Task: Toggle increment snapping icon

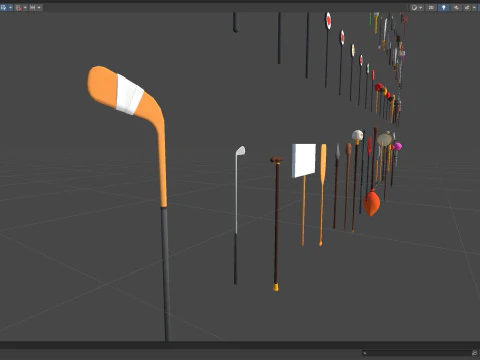Action: click(x=32, y=7)
